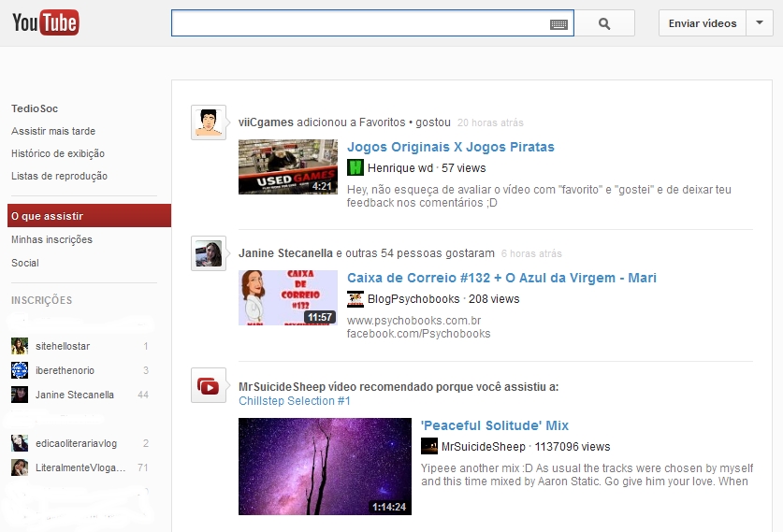Open the TedioSoc channel link
This screenshot has width=783, height=532.
[x=35, y=108]
